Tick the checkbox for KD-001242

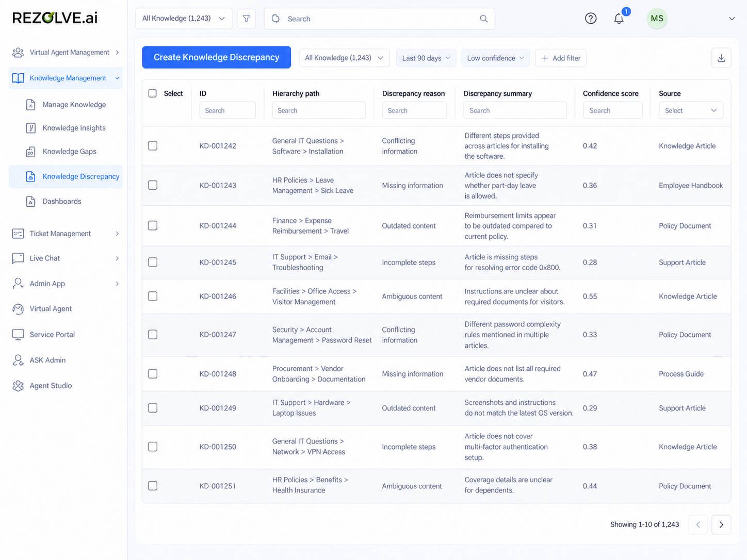[153, 145]
